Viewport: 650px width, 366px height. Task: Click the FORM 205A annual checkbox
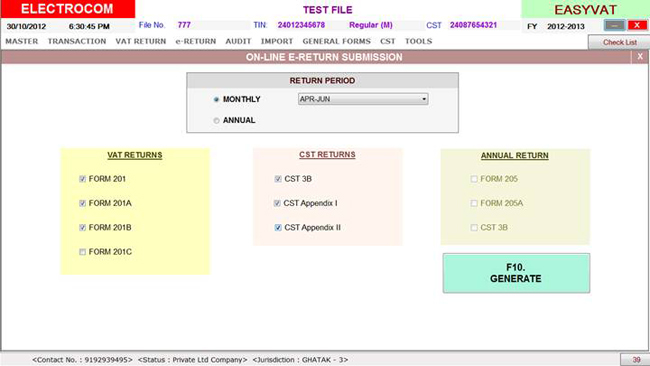(474, 203)
